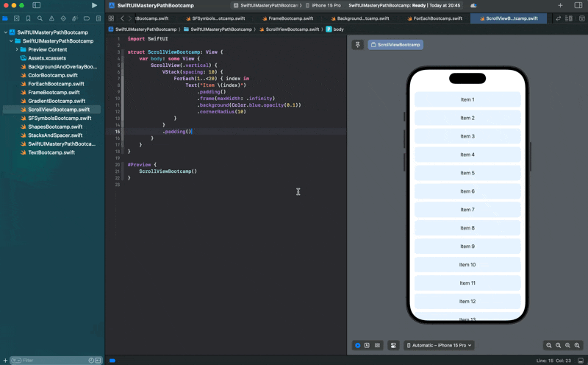Open the Bookmarks navigator
Viewport: 588px width, 365px height.
(28, 18)
